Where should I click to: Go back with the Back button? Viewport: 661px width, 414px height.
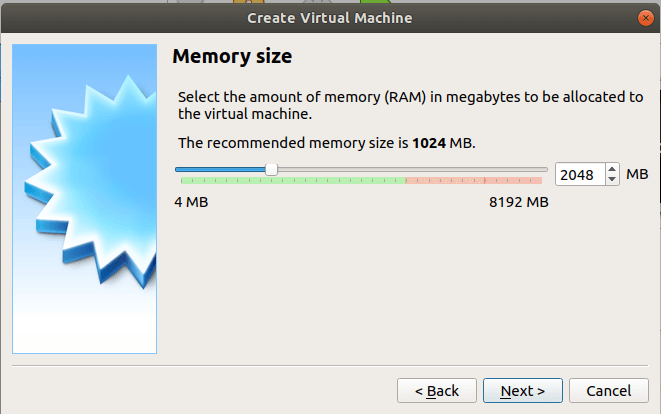point(436,390)
